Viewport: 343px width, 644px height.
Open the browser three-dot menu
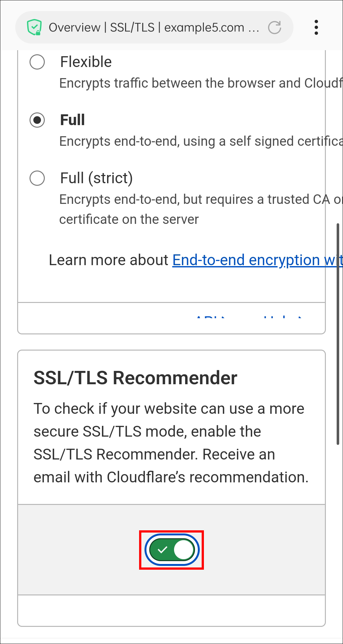(x=316, y=27)
